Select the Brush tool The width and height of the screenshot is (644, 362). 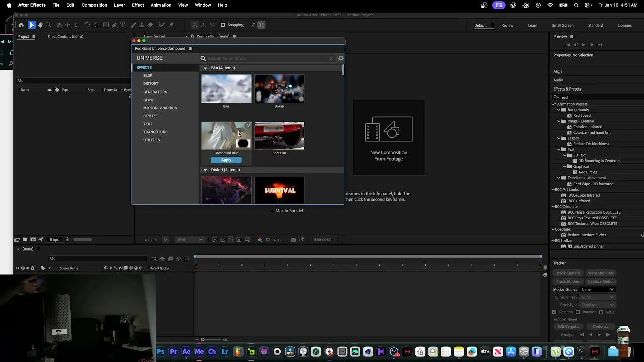(132, 25)
